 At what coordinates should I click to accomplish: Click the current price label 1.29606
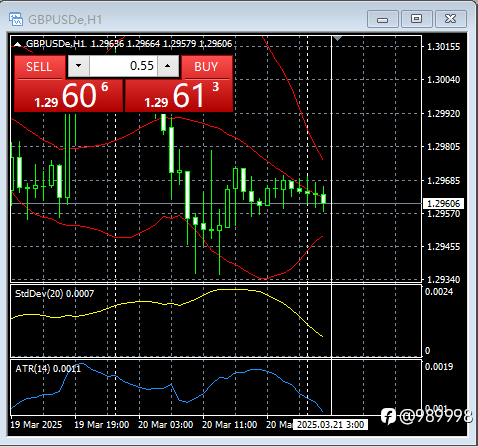click(443, 203)
